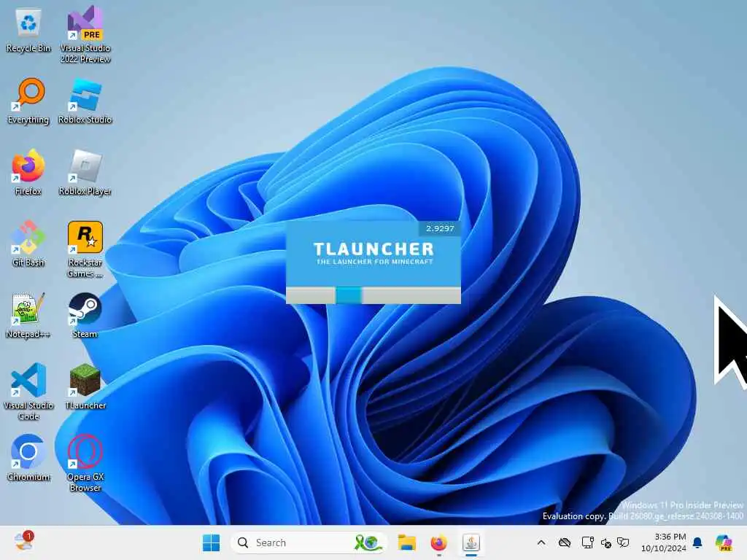
Task: Select the Chromium desktop shortcut
Action: click(28, 458)
